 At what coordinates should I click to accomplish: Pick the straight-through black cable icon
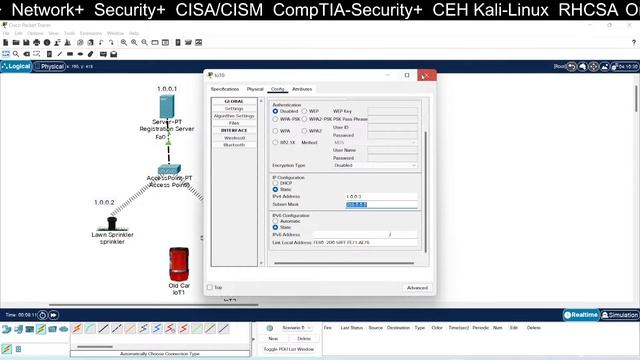click(104, 329)
